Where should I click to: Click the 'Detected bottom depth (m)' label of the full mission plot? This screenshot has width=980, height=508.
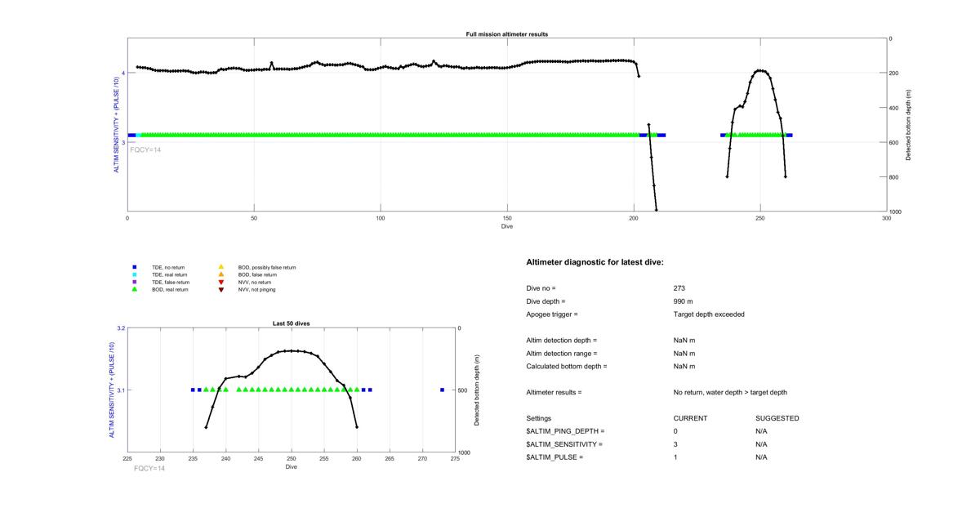pyautogui.click(x=908, y=125)
